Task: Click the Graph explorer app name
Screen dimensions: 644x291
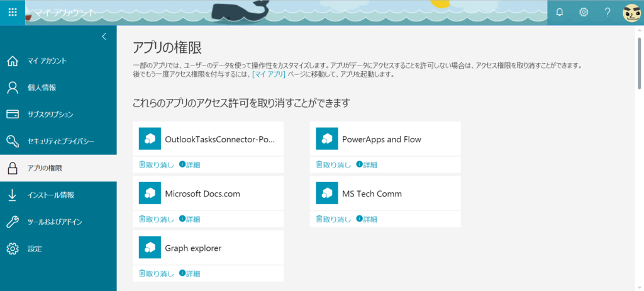Action: (x=193, y=248)
